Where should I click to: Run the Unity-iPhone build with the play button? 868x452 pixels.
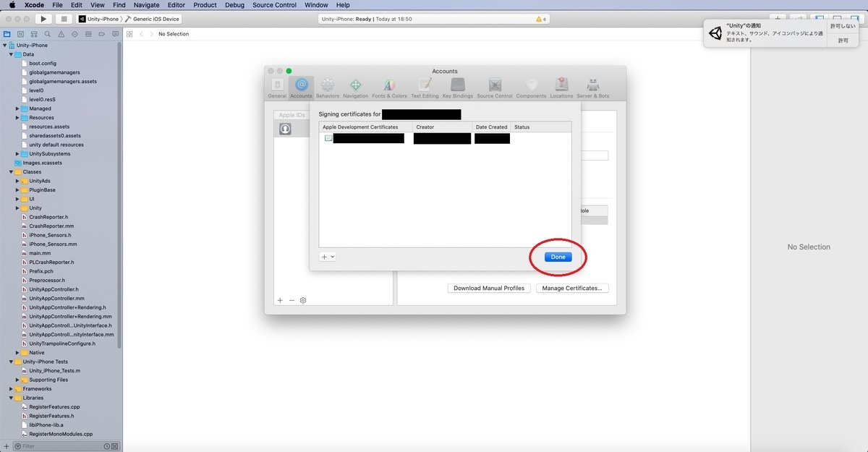pyautogui.click(x=43, y=19)
